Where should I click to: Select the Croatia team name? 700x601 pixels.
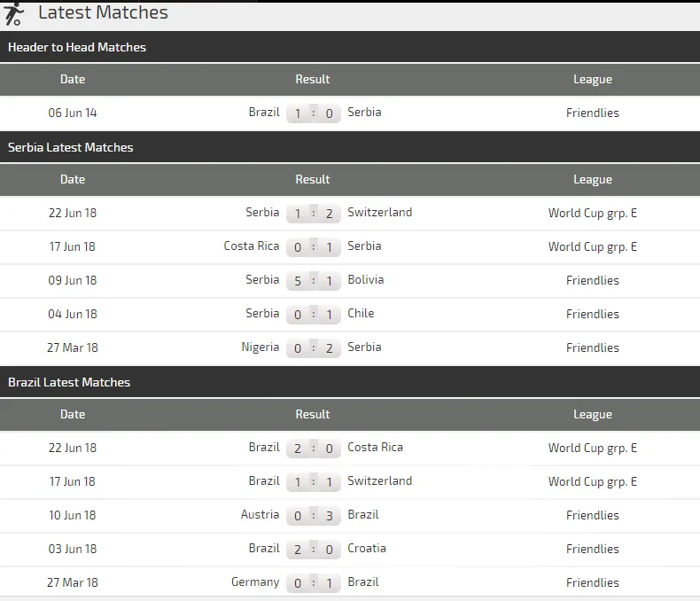tap(367, 548)
